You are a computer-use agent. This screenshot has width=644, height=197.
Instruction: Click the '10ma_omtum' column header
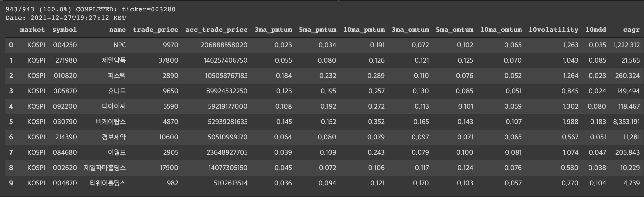[501, 30]
